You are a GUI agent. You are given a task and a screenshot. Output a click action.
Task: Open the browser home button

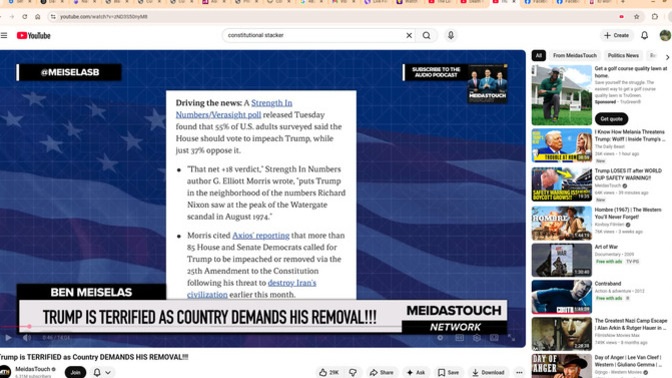coord(38,17)
